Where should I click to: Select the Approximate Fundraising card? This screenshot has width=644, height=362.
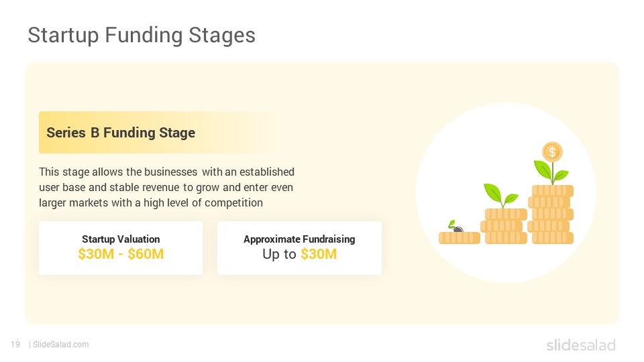(299, 248)
